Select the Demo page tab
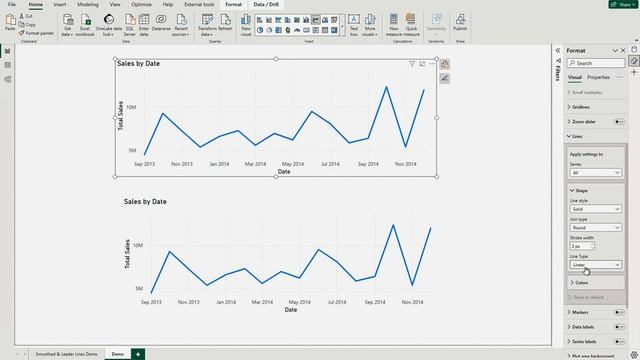This screenshot has height=360, width=640. (118, 354)
